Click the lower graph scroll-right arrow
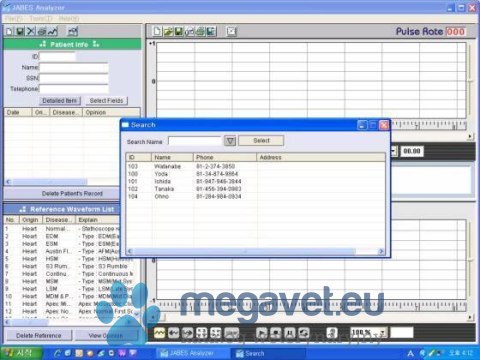Screen dimensions: 480x360 point(470,317)
